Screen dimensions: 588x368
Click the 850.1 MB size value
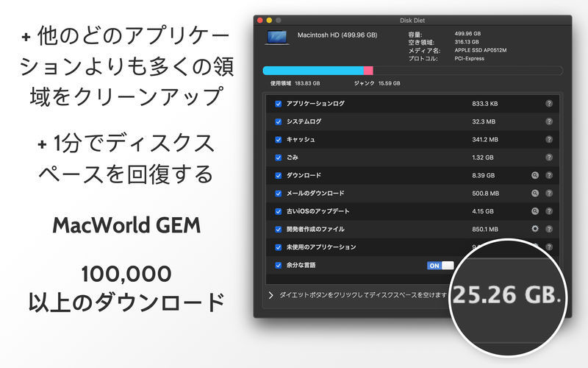pos(485,229)
